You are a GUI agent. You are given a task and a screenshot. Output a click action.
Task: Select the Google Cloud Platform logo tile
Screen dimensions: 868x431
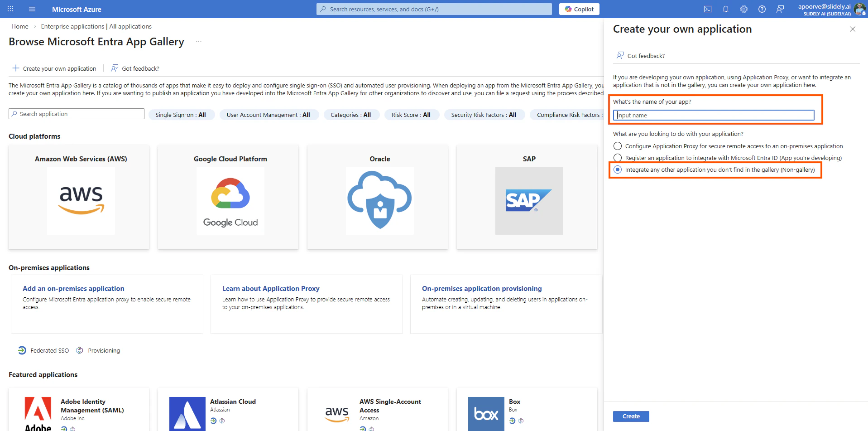pos(230,201)
